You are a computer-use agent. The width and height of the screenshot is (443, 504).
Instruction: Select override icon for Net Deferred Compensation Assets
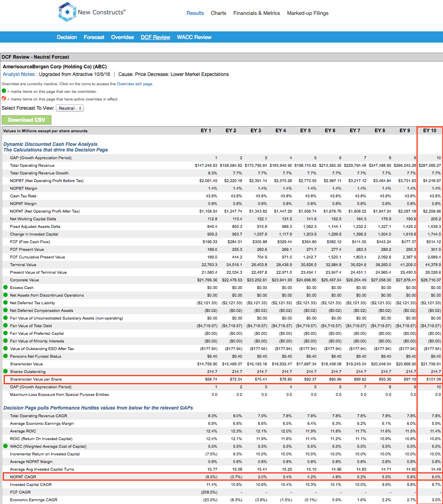click(6, 310)
